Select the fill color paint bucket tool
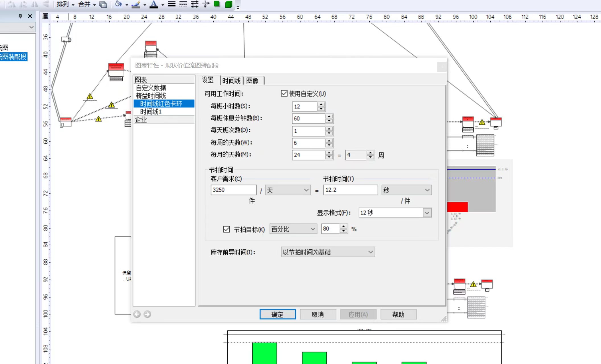Image resolution: width=601 pixels, height=364 pixels. pos(118,4)
